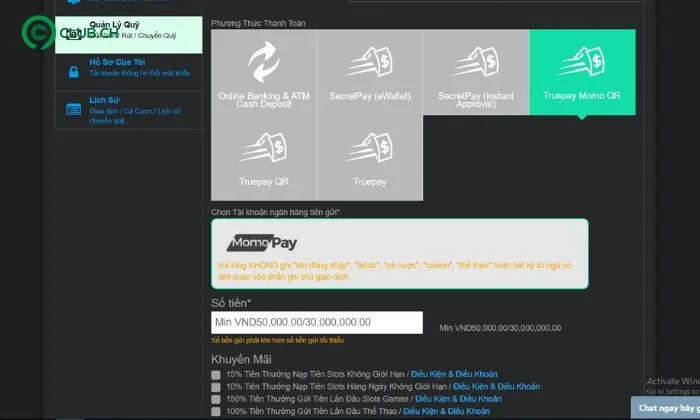
Task: Click the Min VND50,000.00/30,000,000.00 limit note
Action: 500,328
